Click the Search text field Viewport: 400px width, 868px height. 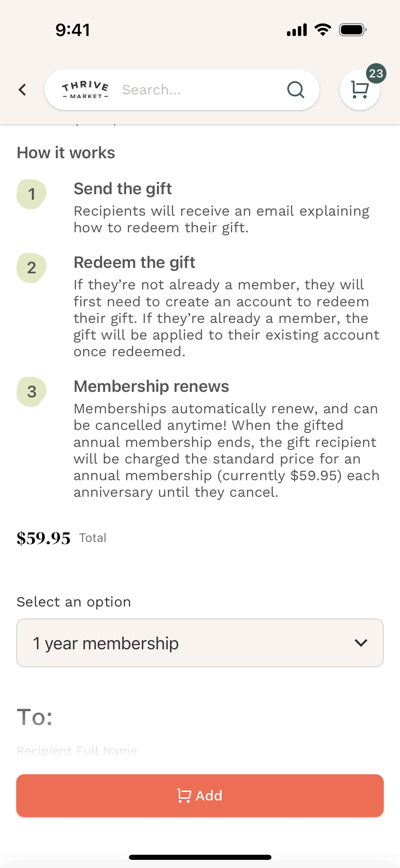(x=200, y=90)
